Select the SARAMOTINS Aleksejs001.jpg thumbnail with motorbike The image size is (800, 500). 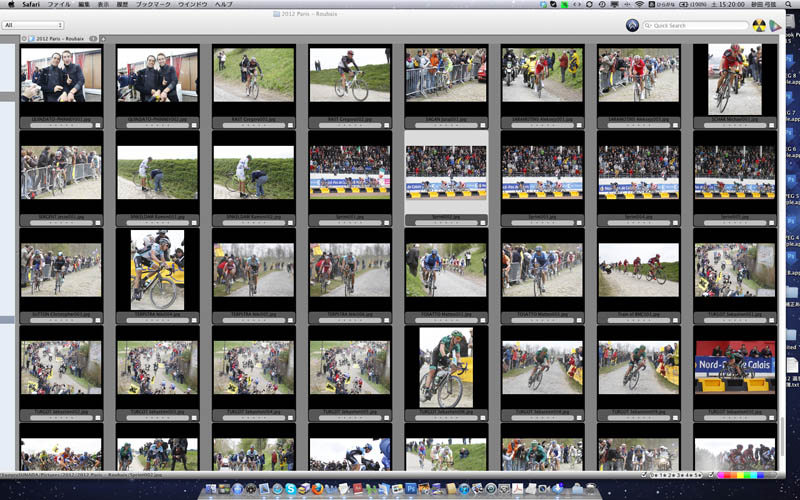542,75
